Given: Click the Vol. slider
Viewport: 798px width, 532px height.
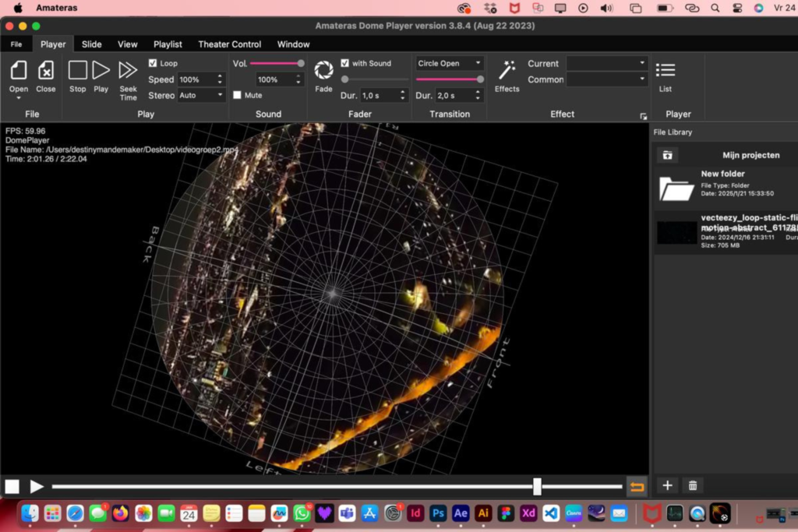Looking at the screenshot, I should click(277, 64).
